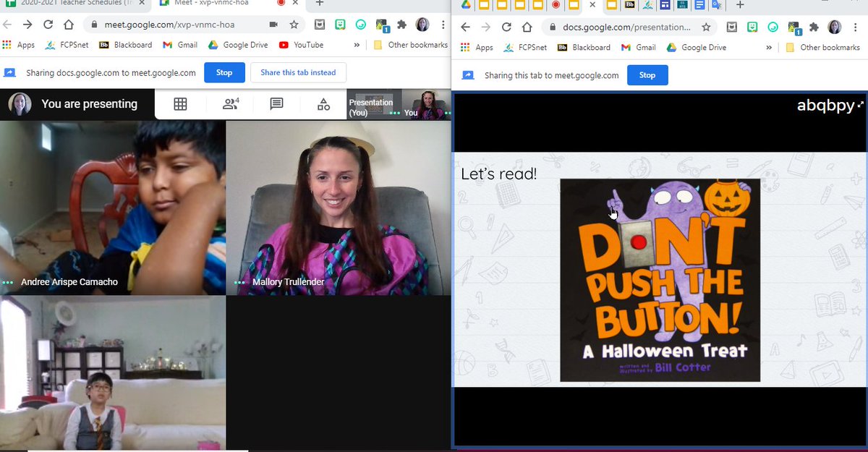Viewport: 868px width, 452px height.
Task: Open YouTube bookmark in Meet window
Action: coord(301,45)
